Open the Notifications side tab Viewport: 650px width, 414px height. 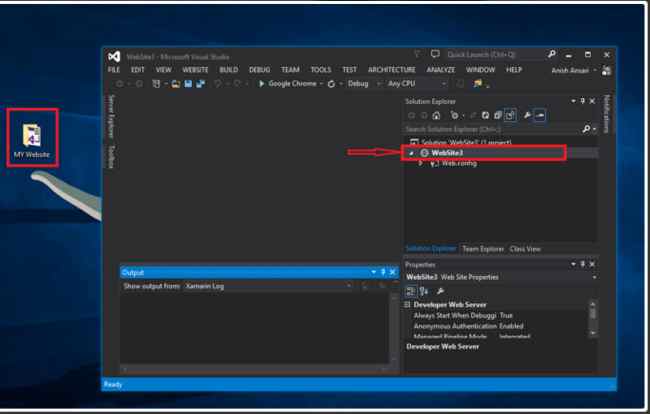tap(606, 114)
